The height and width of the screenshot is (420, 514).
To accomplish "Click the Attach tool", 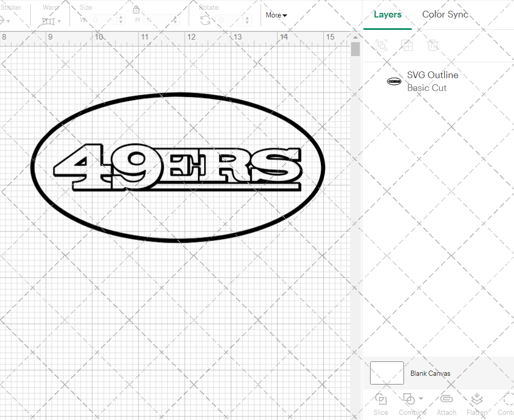I will [446, 405].
